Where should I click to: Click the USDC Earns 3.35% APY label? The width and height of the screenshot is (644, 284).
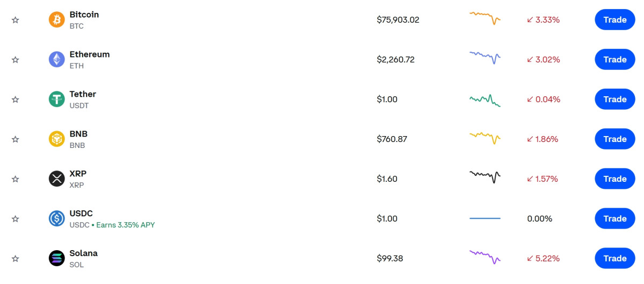click(x=125, y=225)
